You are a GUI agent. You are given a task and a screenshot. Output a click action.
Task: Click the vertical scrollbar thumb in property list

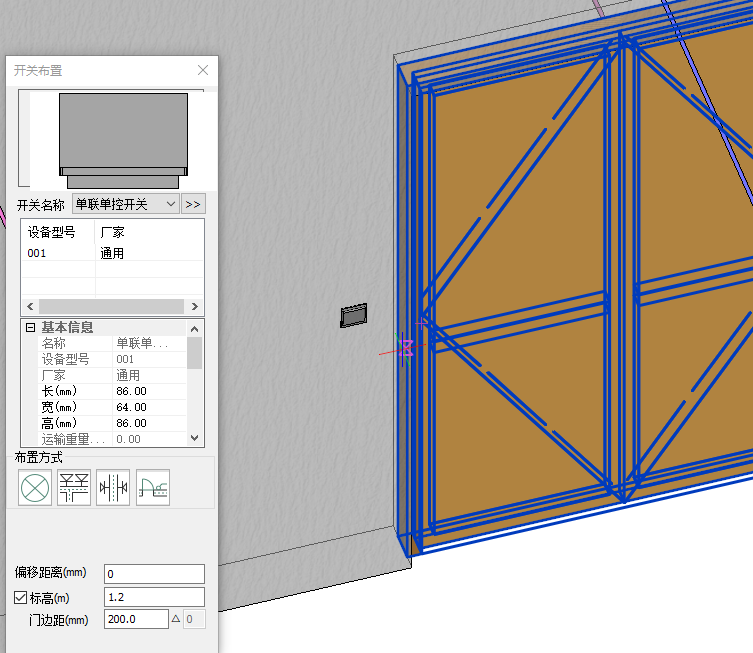click(x=194, y=353)
